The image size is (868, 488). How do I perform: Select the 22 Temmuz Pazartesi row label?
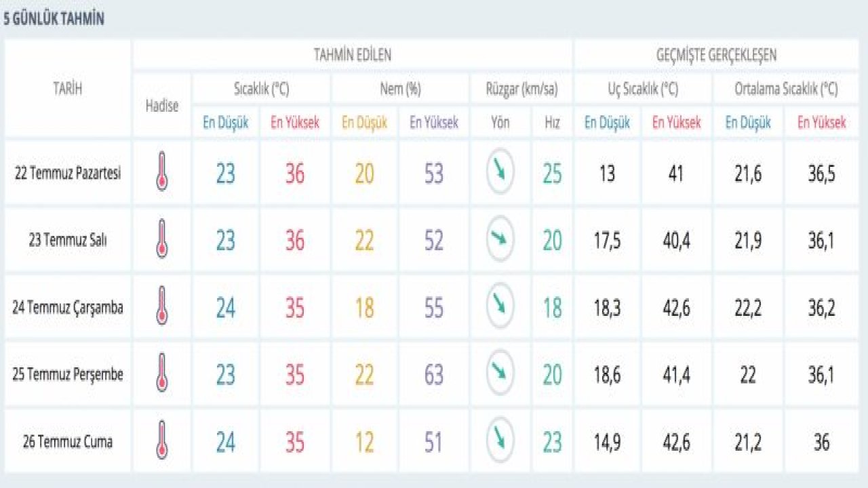(68, 173)
